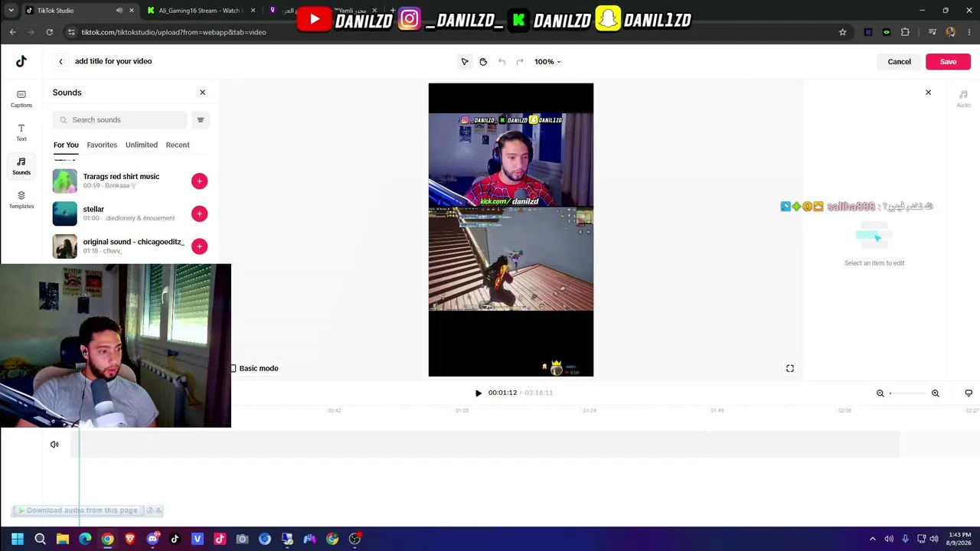Viewport: 980px width, 551px height.
Task: Open the Text tool panel
Action: (x=21, y=132)
